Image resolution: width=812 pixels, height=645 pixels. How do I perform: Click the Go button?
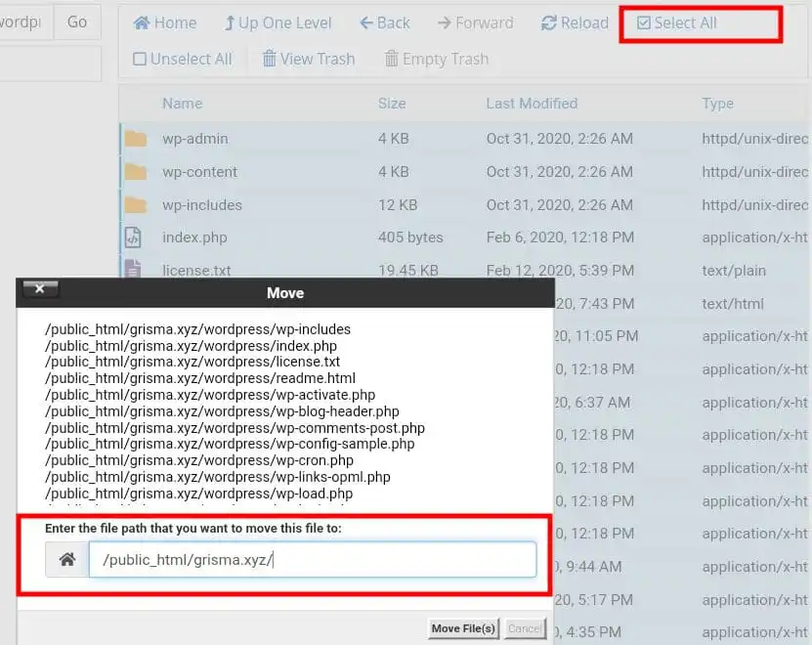[x=77, y=21]
